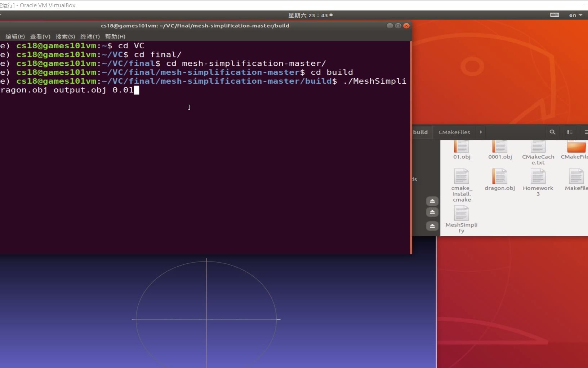Close the terminal window
The image size is (588, 368).
(x=406, y=26)
